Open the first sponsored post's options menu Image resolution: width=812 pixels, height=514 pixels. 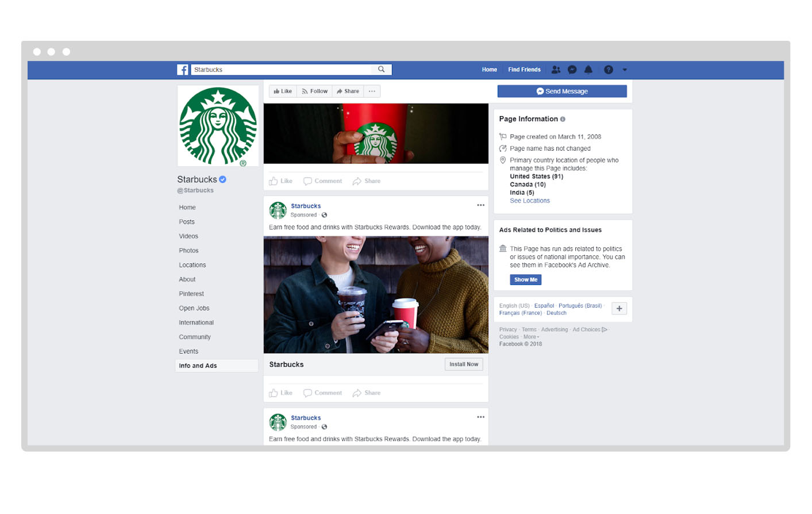coord(480,205)
